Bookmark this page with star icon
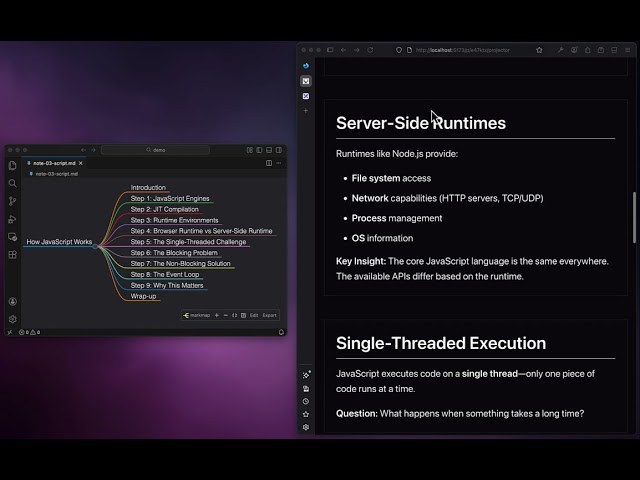 539,50
